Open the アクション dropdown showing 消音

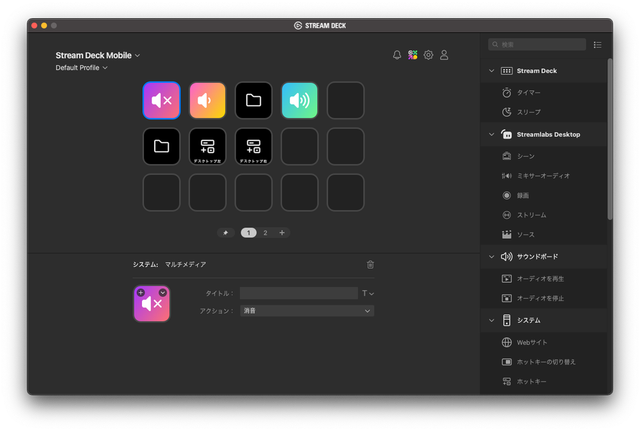[307, 311]
